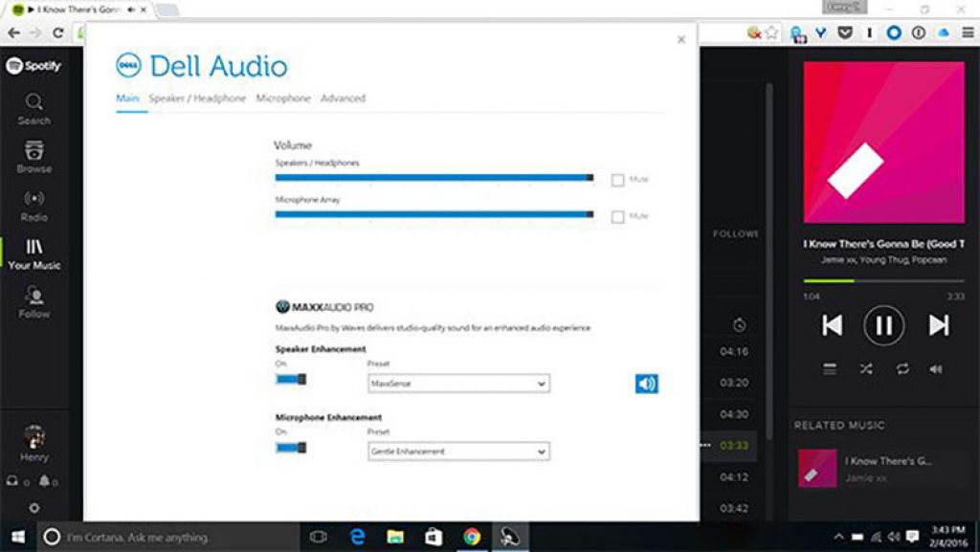Screen dimensions: 980x552
Task: Switch to the Advanced tab
Action: [344, 98]
